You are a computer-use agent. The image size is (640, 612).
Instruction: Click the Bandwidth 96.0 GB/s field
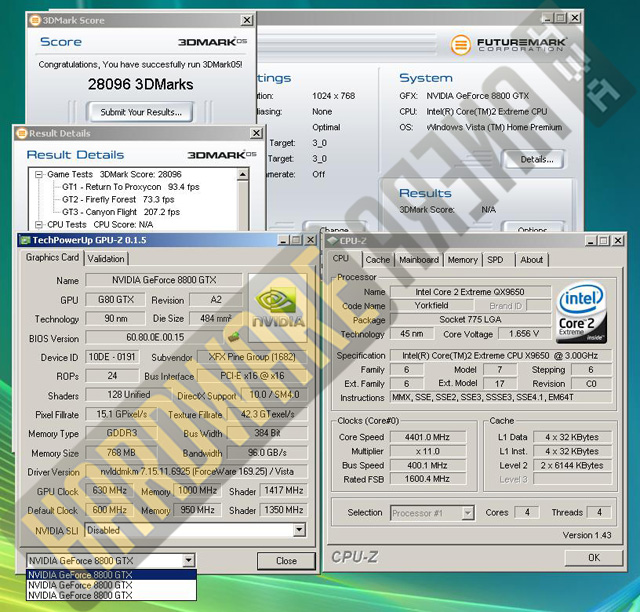(x=267, y=453)
